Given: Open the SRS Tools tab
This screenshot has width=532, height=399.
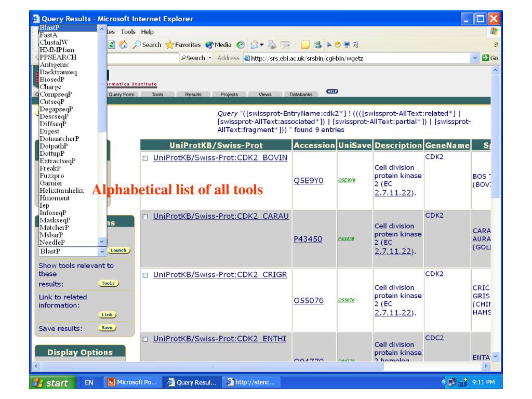Looking at the screenshot, I should click(x=157, y=95).
